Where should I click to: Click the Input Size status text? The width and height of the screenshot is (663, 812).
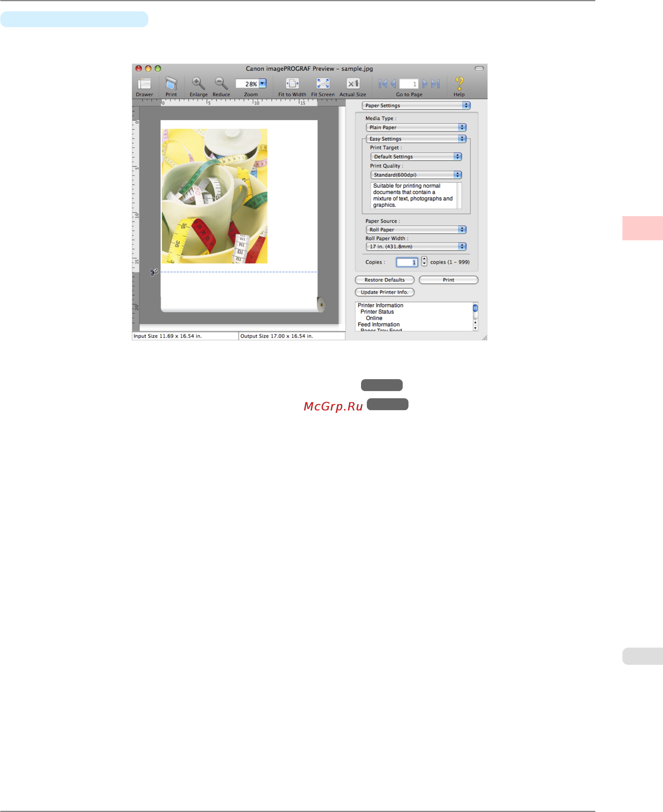coord(168,336)
